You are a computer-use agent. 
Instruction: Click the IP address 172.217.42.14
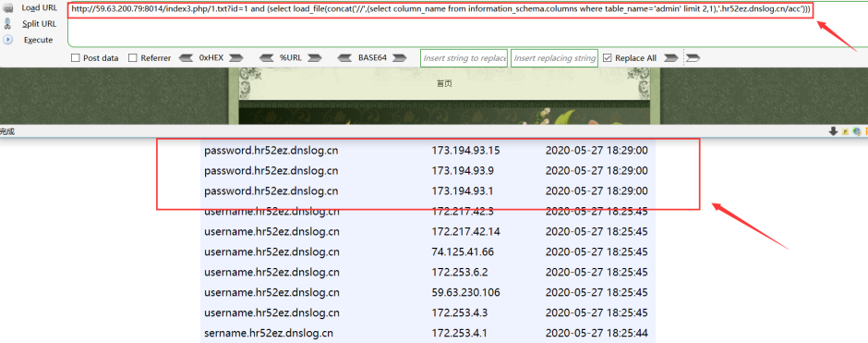tap(465, 232)
